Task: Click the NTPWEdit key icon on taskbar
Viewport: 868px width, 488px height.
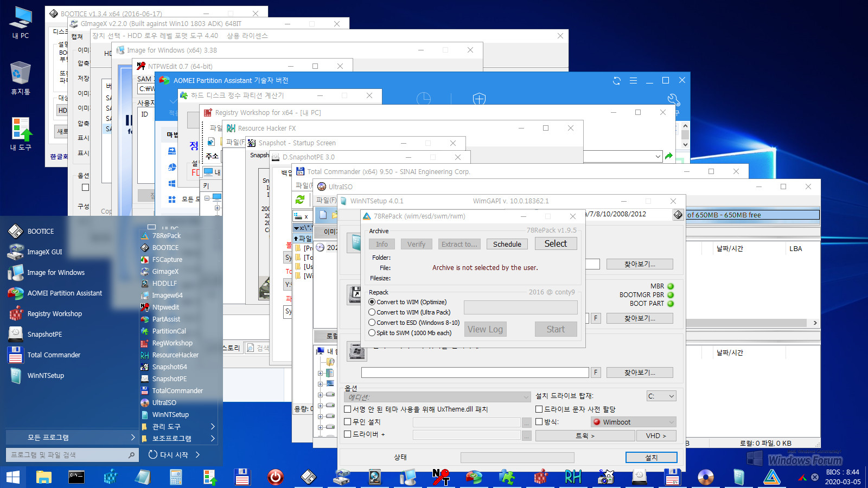Action: tap(441, 477)
